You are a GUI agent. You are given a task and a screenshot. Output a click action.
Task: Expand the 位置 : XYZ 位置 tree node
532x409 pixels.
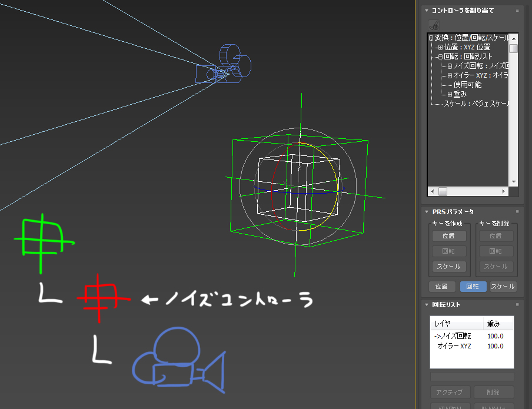tap(440, 47)
